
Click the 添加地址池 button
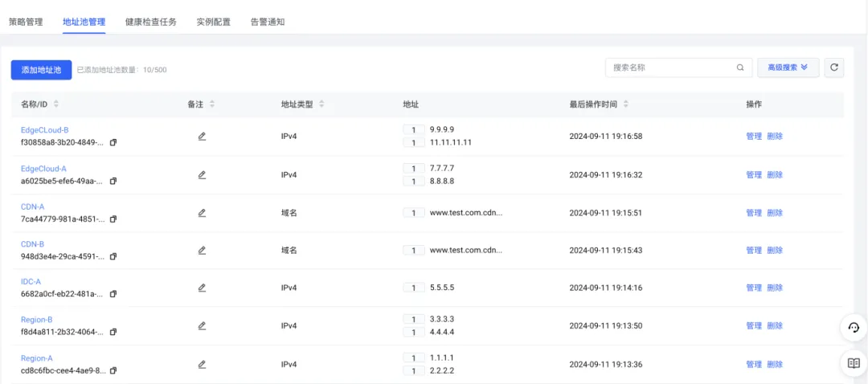tap(41, 70)
